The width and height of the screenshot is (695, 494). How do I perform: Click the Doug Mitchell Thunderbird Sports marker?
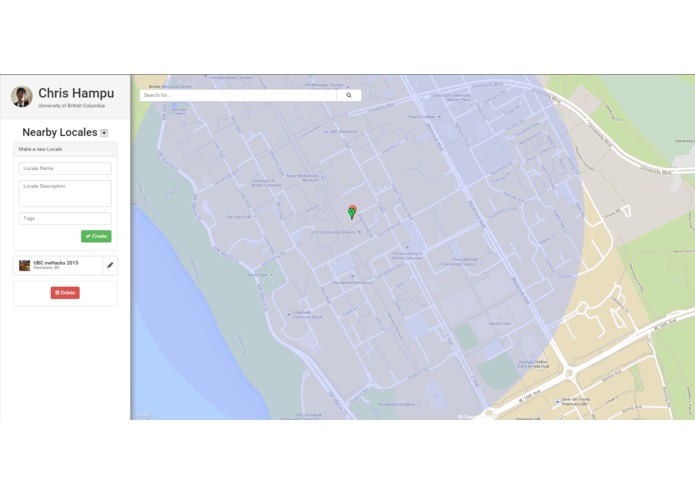(480, 262)
